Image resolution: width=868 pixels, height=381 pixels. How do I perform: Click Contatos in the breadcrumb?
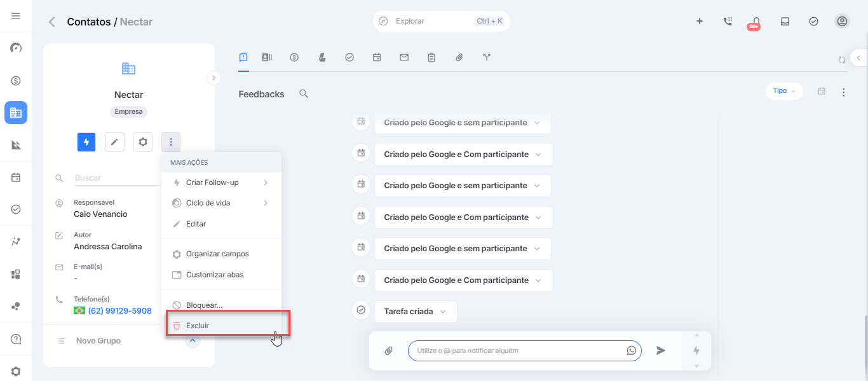pos(88,22)
